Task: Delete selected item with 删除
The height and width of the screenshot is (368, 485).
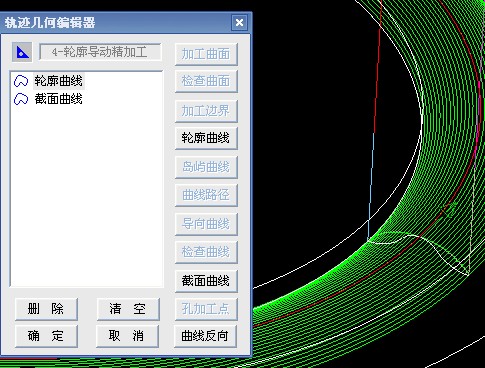Action: pos(46,309)
